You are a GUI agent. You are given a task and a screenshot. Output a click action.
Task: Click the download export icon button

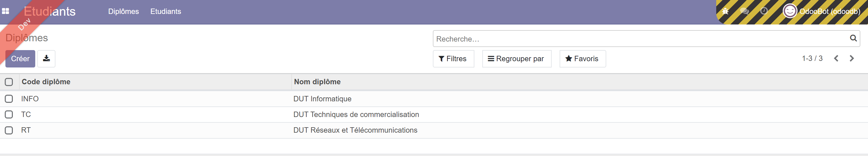[x=46, y=58]
